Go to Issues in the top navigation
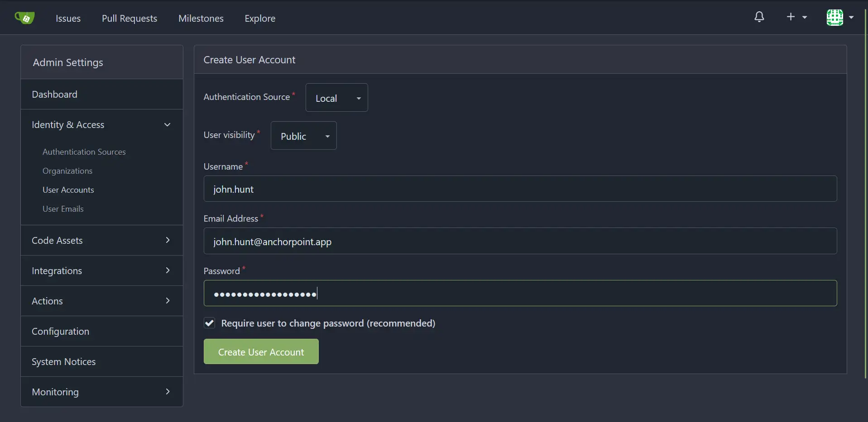Screen dimensions: 868x422 click(x=68, y=18)
